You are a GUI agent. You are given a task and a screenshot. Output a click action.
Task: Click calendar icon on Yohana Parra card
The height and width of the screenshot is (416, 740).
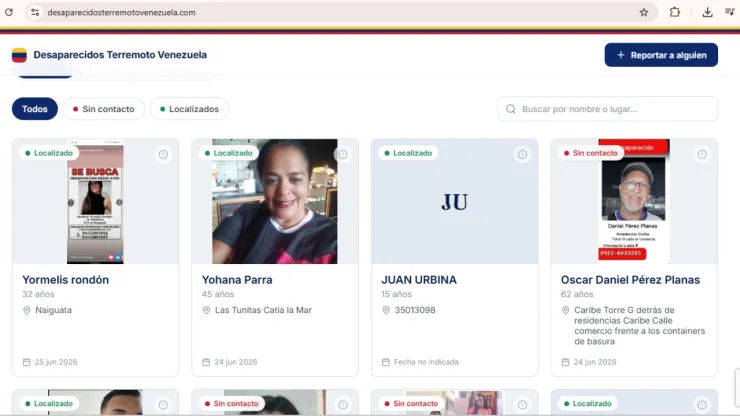pyautogui.click(x=206, y=362)
